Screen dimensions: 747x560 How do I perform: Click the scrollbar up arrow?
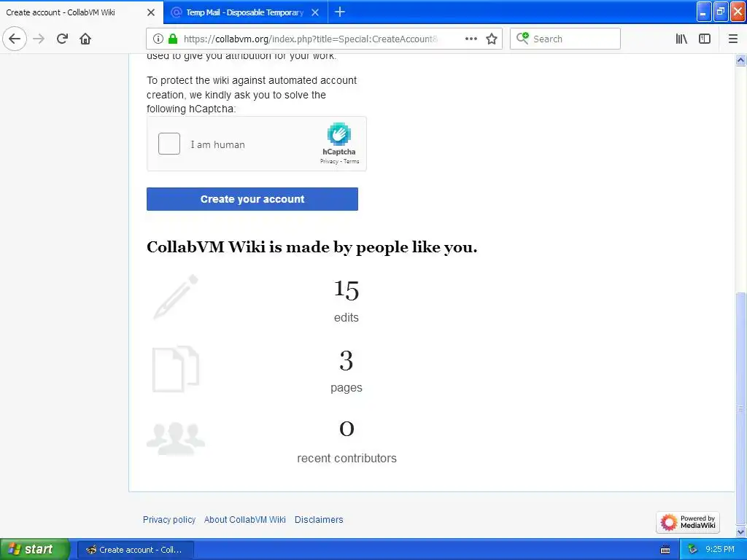click(x=741, y=60)
